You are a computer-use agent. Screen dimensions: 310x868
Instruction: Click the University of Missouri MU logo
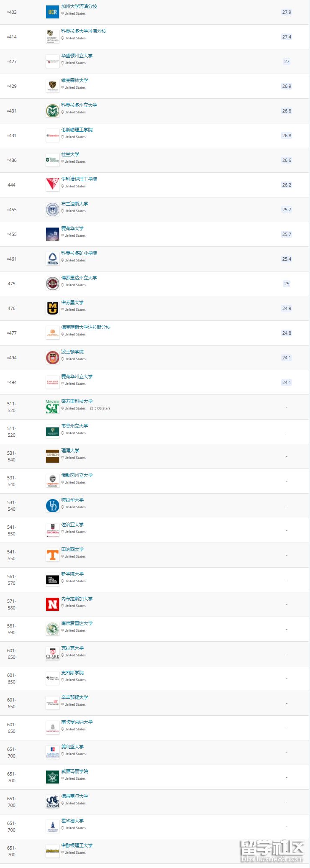[x=52, y=308]
